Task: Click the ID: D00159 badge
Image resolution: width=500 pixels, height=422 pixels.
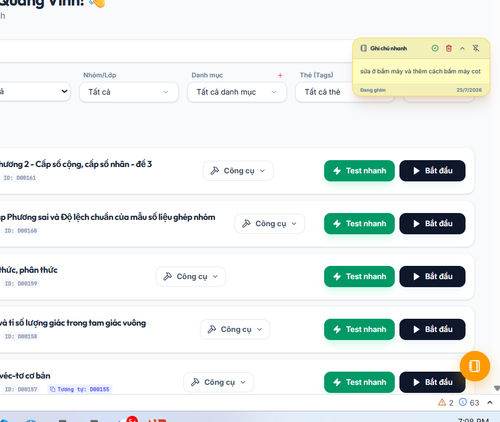Action: pos(21,284)
